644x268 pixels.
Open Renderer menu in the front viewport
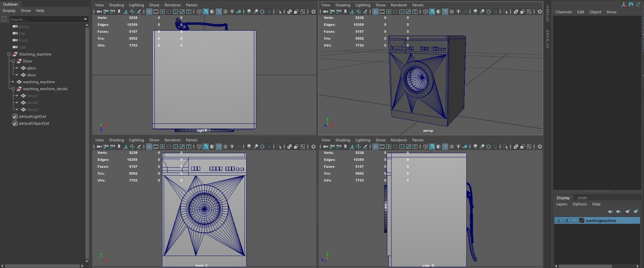(173, 140)
